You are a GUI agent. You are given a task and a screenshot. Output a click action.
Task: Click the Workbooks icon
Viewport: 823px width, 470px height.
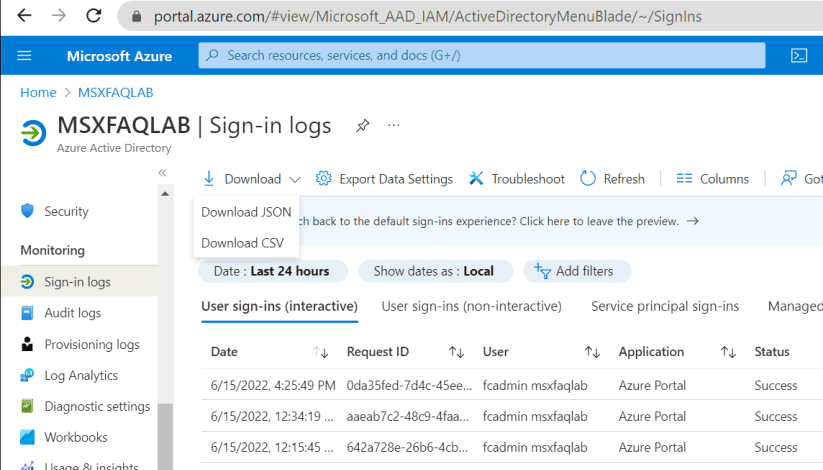[x=27, y=437]
